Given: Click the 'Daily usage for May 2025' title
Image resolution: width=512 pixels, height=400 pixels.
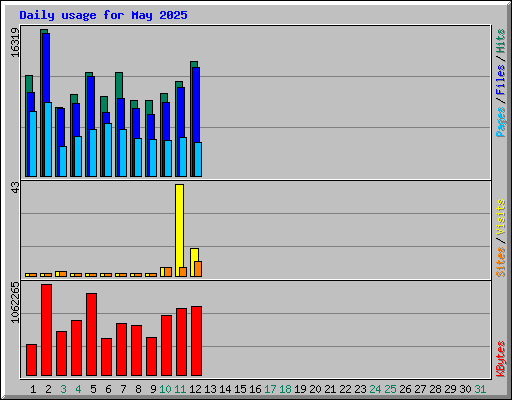Looking at the screenshot, I should (x=103, y=15).
